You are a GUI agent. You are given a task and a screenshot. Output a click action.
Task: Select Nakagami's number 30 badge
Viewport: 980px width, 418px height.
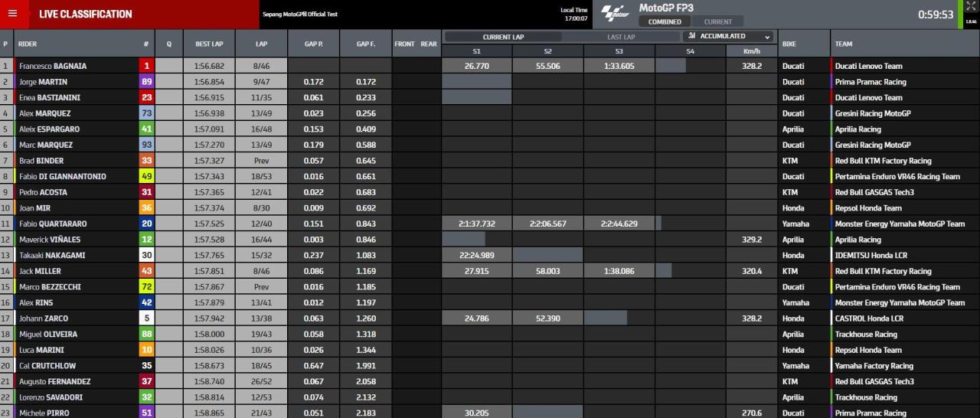point(146,255)
